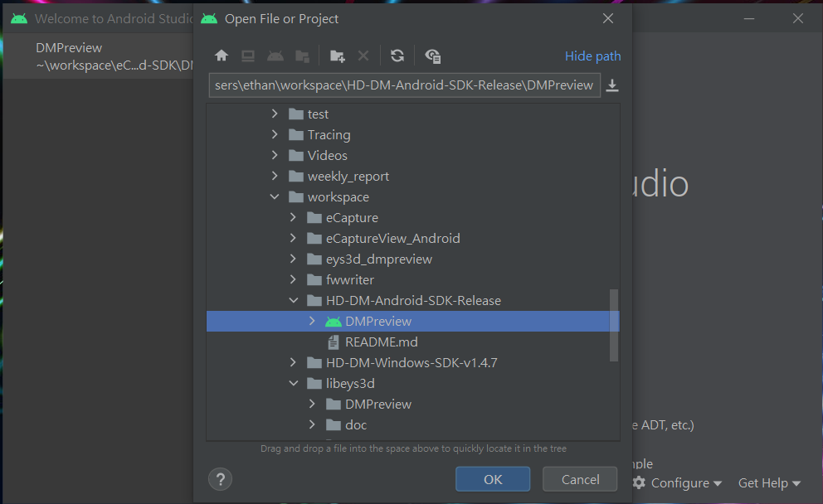This screenshot has height=504, width=823.
Task: Expand the HD-DM-Windows-SDK-v1.4.7 folder
Action: click(x=293, y=362)
